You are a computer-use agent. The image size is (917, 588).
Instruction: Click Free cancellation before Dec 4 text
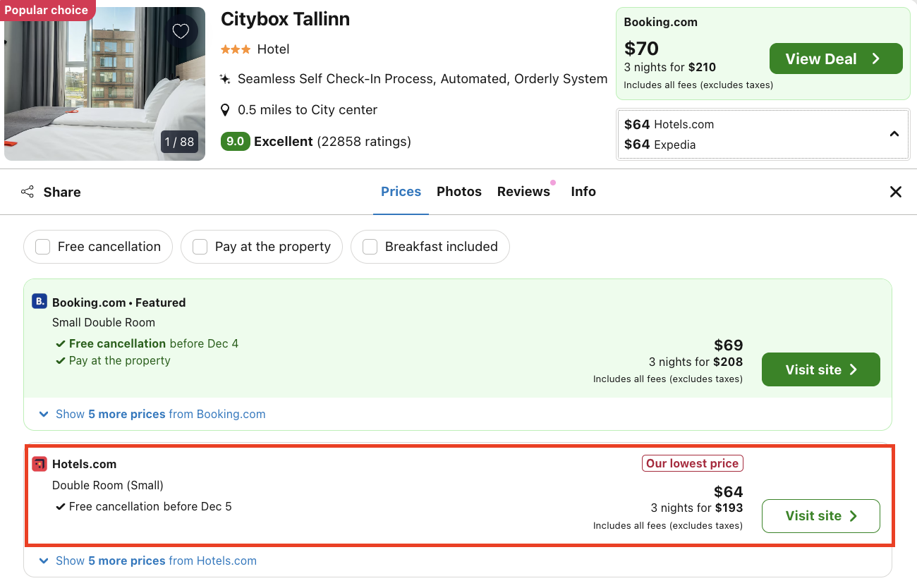pyautogui.click(x=154, y=343)
